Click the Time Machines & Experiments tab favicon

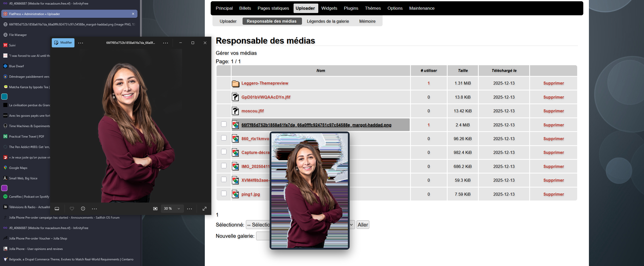point(5,126)
